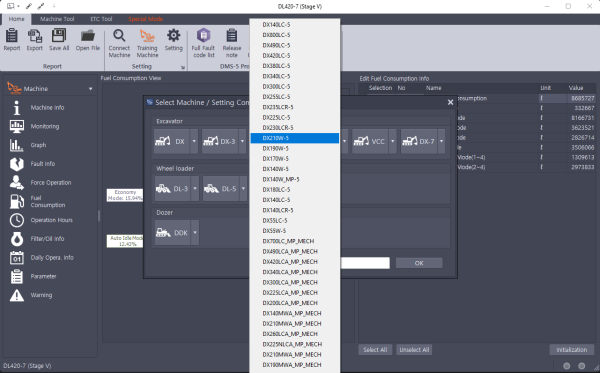Click the Connect Machine icon
The width and height of the screenshot is (600, 373).
[119, 44]
